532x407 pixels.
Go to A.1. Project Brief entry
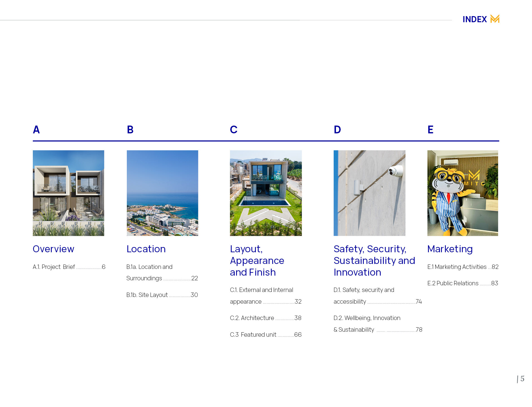click(x=69, y=267)
